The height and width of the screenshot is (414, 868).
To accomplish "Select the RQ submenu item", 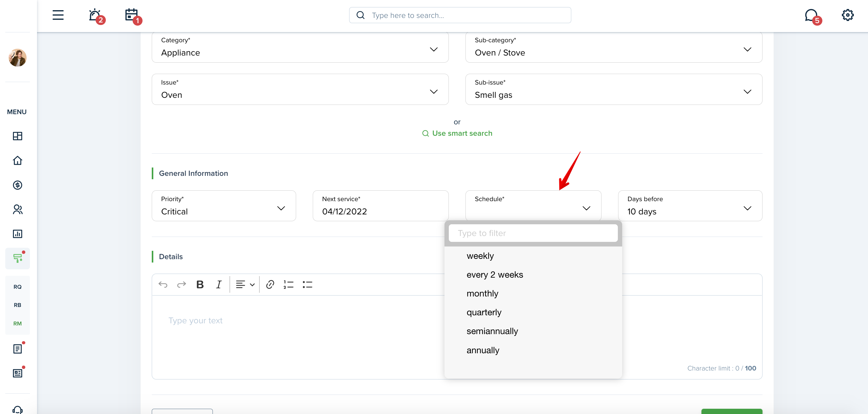I will click(x=18, y=287).
